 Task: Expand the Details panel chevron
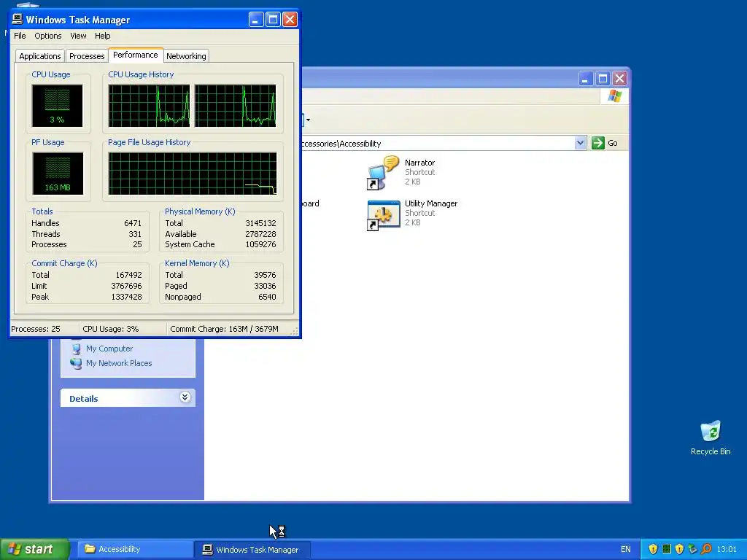(185, 397)
